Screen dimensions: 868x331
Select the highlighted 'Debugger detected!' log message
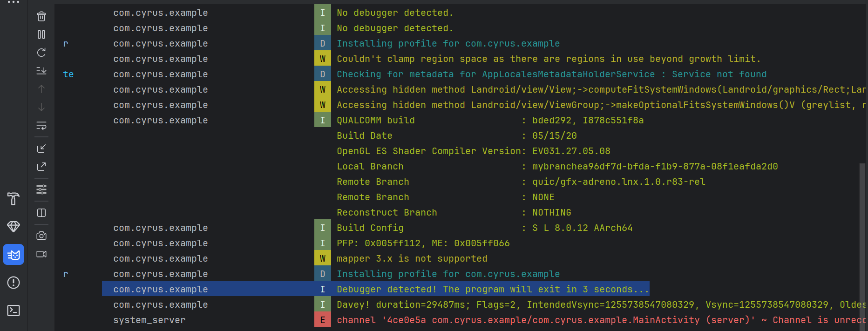(493, 289)
